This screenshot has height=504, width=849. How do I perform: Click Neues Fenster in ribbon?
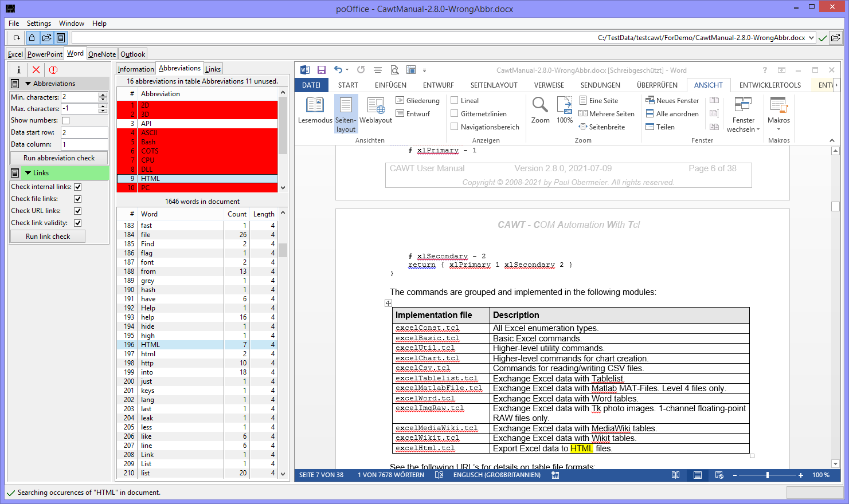pyautogui.click(x=672, y=100)
